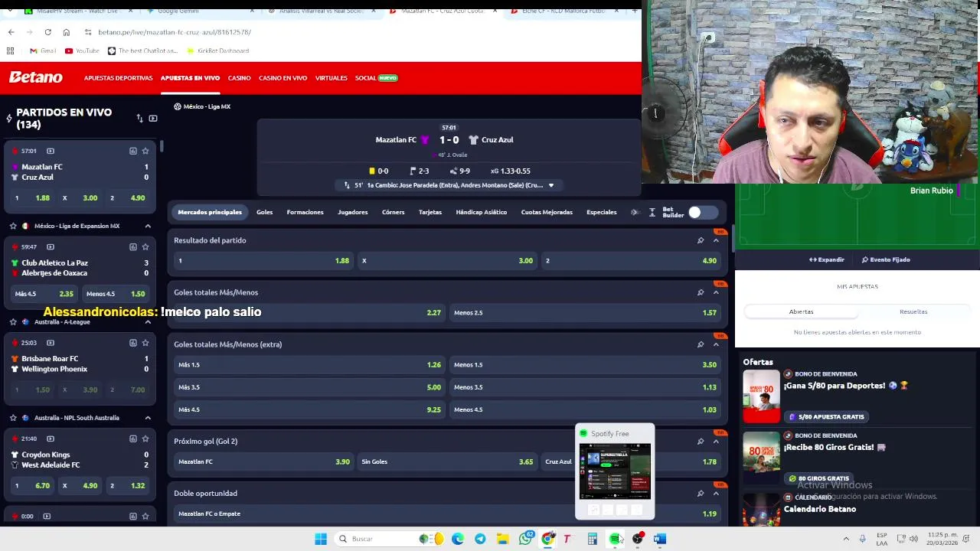The width and height of the screenshot is (980, 551).
Task: Switch to the Jugadores tab
Action: pos(352,212)
